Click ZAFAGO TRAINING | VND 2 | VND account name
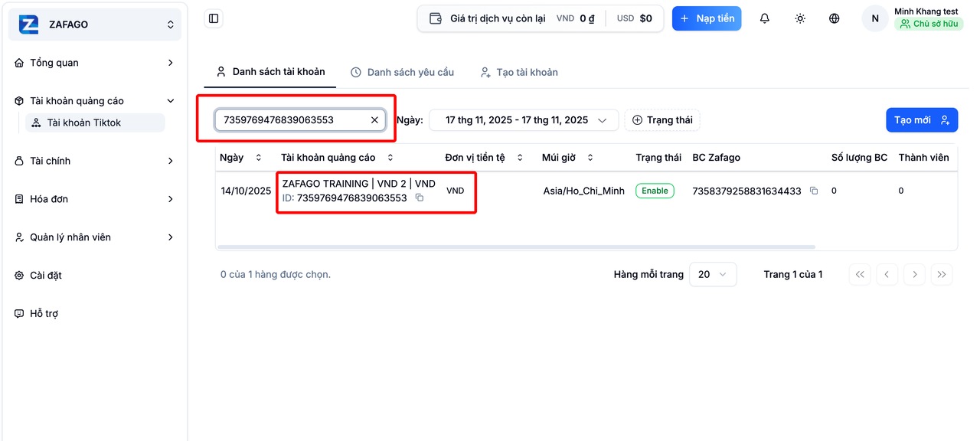 pos(359,184)
